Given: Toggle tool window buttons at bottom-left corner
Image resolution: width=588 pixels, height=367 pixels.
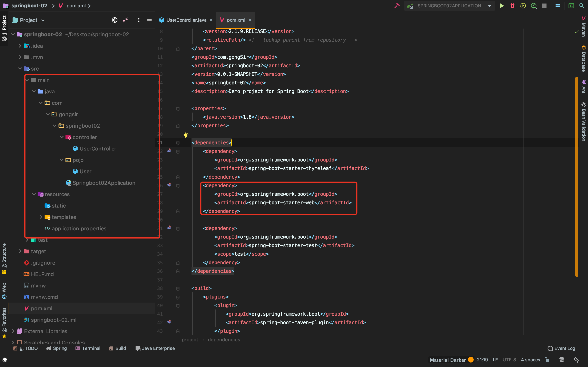Looking at the screenshot, I should point(5,360).
